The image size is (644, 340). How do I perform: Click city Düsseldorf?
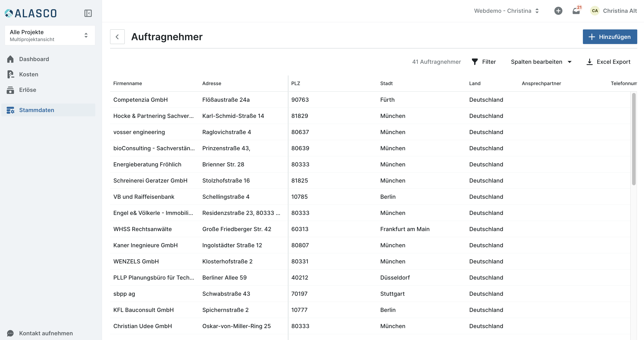point(395,278)
